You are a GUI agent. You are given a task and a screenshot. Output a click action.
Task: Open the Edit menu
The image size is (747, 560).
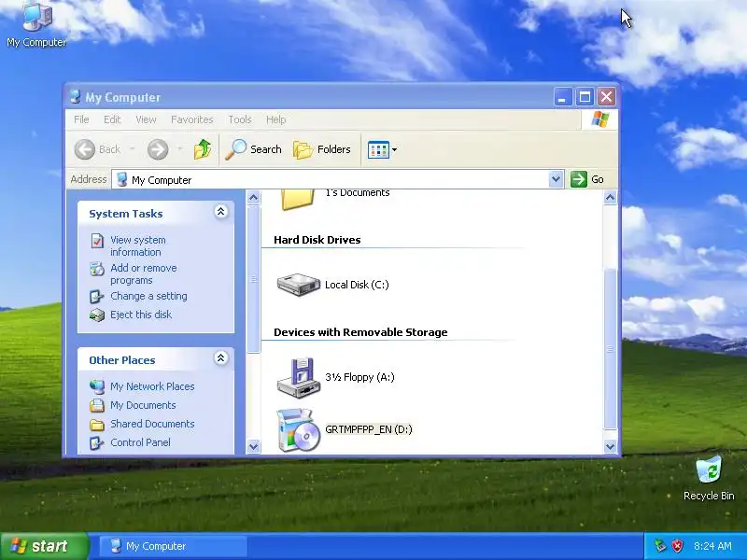click(x=112, y=119)
